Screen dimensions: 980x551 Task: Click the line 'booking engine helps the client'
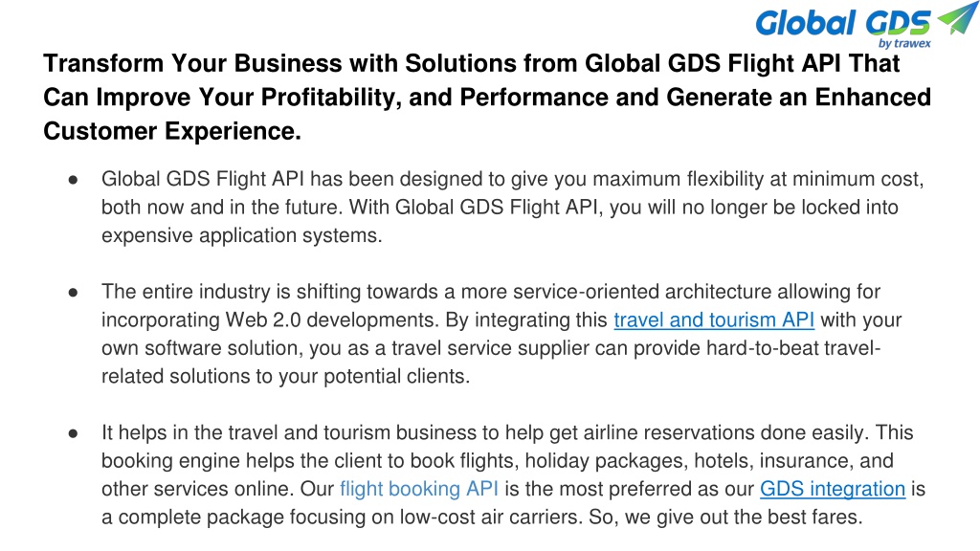coord(497,460)
